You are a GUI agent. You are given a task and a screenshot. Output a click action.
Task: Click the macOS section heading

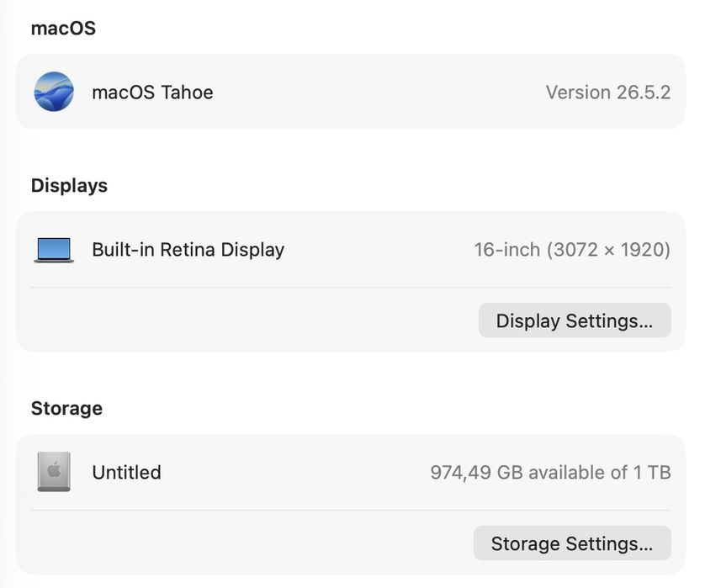(63, 29)
